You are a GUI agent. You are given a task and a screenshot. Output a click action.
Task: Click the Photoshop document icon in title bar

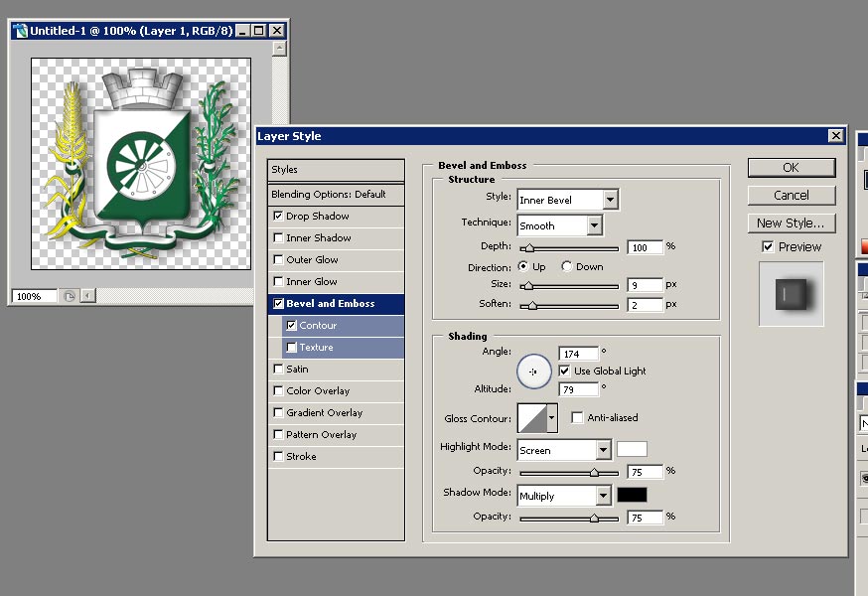[20, 31]
